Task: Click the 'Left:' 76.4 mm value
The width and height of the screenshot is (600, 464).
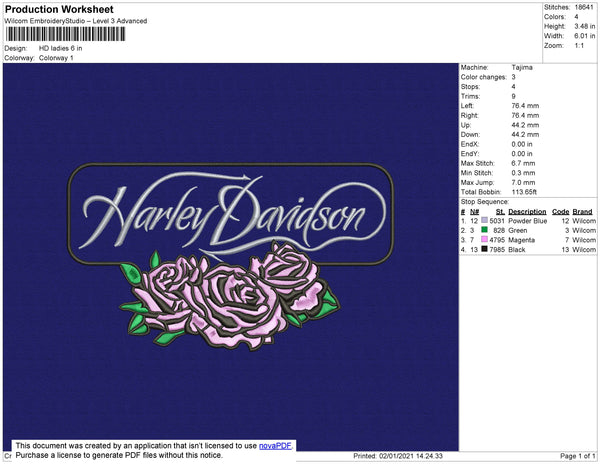Action: (525, 106)
